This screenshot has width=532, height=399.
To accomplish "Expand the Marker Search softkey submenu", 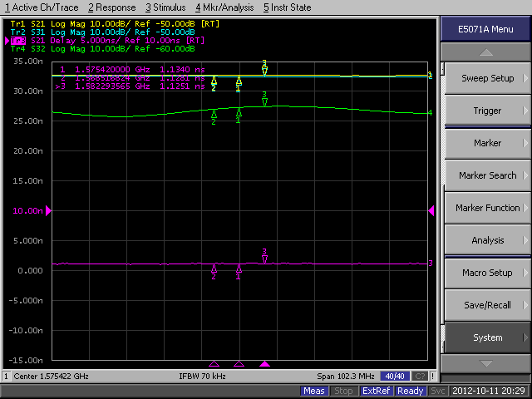I will pyautogui.click(x=487, y=175).
